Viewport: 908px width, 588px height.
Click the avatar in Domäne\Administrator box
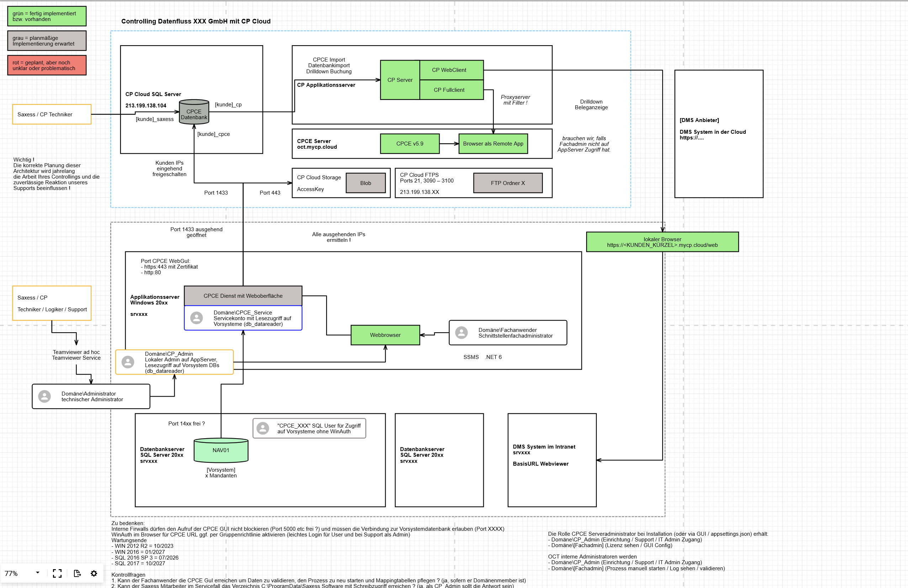pos(45,397)
